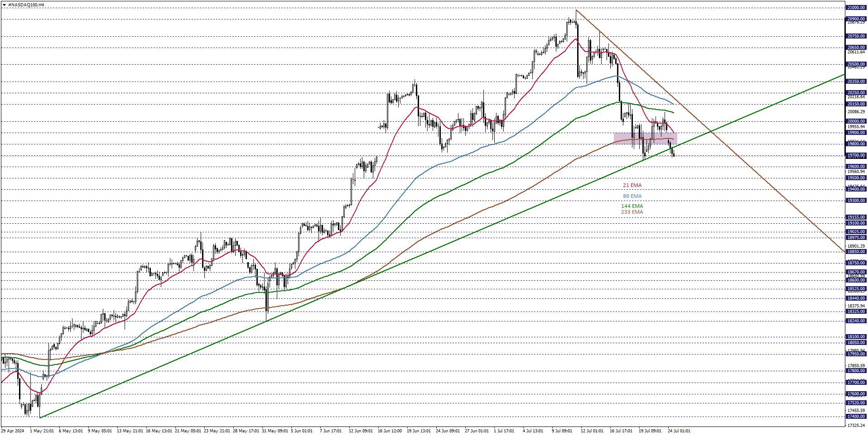Click the 18670.00 price level label
This screenshot has width=868, height=436.
[856, 272]
